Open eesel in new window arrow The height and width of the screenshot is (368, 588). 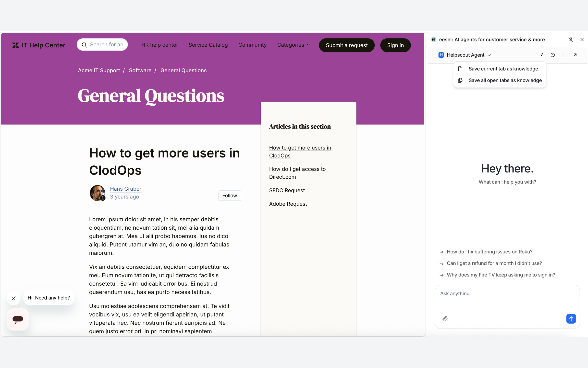tap(575, 55)
